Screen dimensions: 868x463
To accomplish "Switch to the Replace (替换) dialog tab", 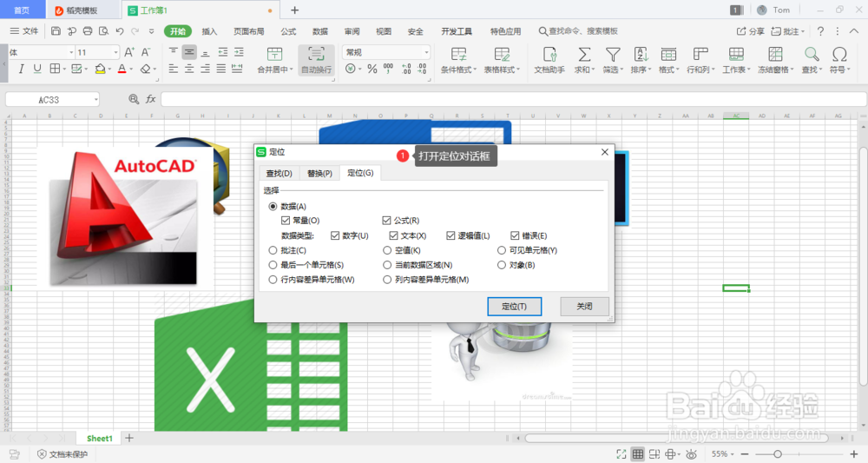I will pos(319,174).
